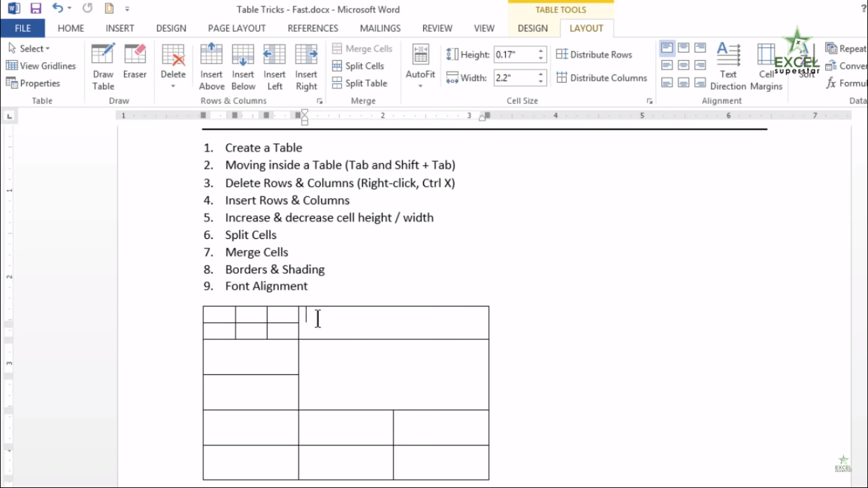Click Insert Right to add a column
Viewport: 868px width, 488px height.
tap(306, 67)
